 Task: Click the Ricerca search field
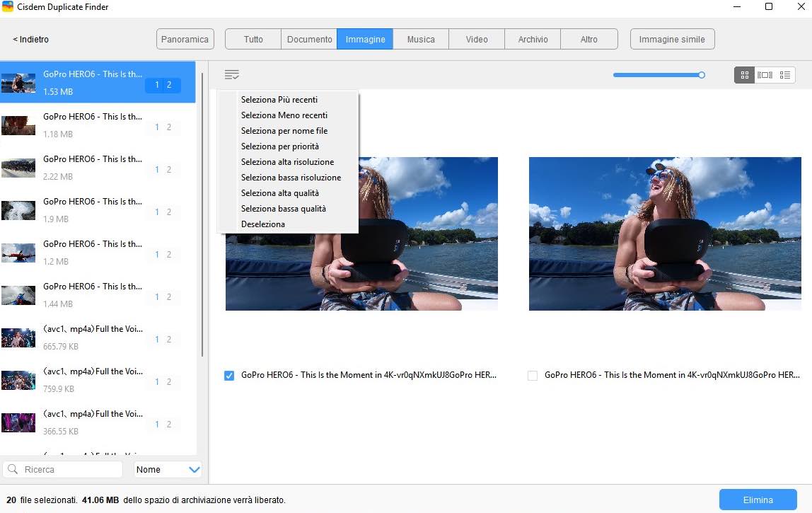(x=71, y=469)
